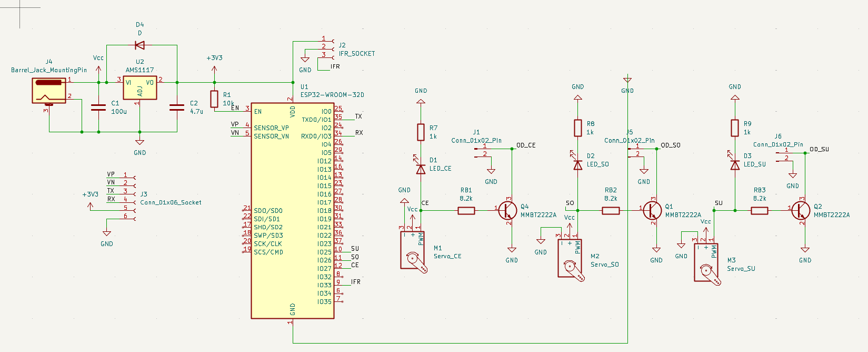Select capacitor C2 symbol
Viewport: 868px width, 352px height.
pos(177,107)
